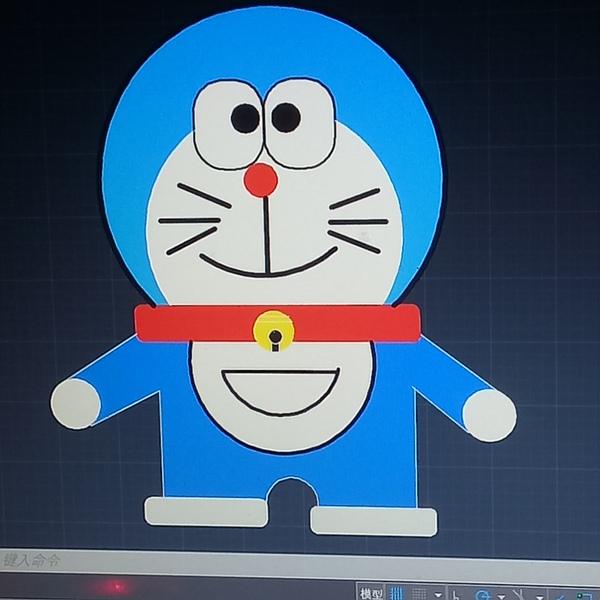
Task: Toggle snap mode dotted-grid icon
Action: tap(419, 594)
